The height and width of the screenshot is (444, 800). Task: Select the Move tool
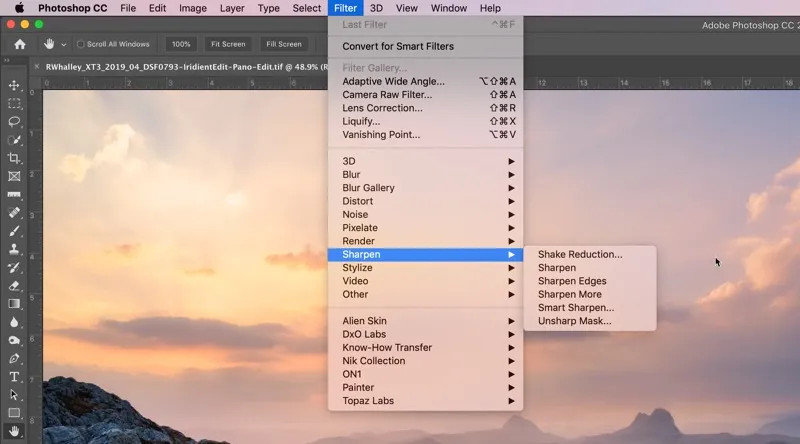click(14, 86)
